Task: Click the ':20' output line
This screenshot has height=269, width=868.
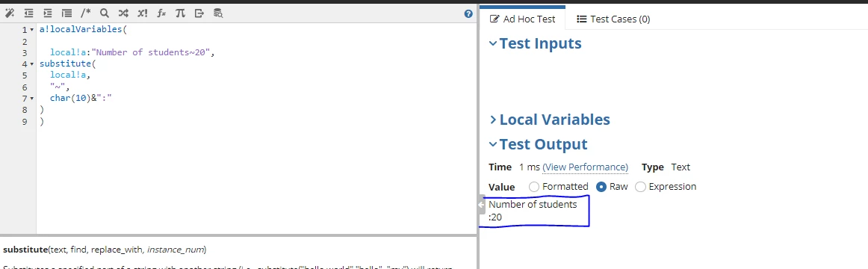Action: point(495,217)
